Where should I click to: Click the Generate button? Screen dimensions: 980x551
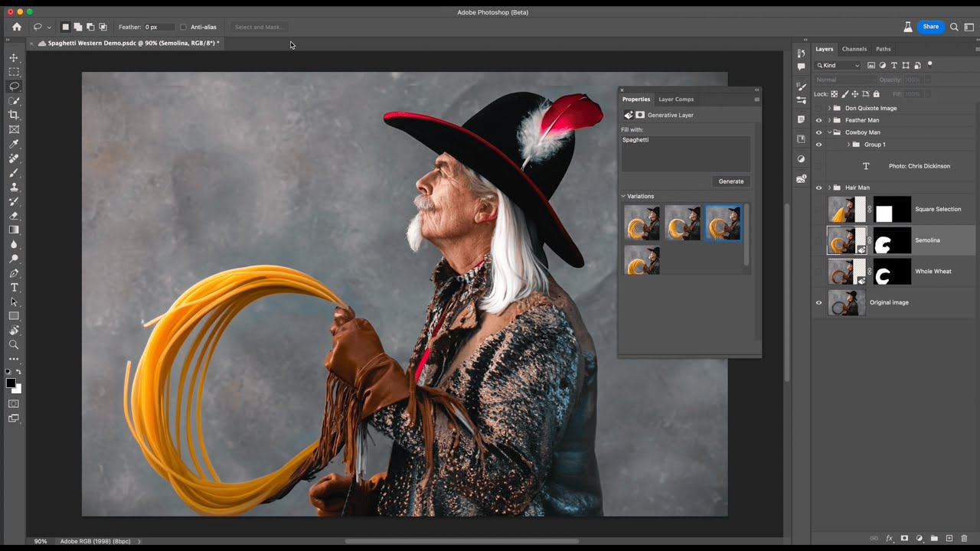click(730, 181)
